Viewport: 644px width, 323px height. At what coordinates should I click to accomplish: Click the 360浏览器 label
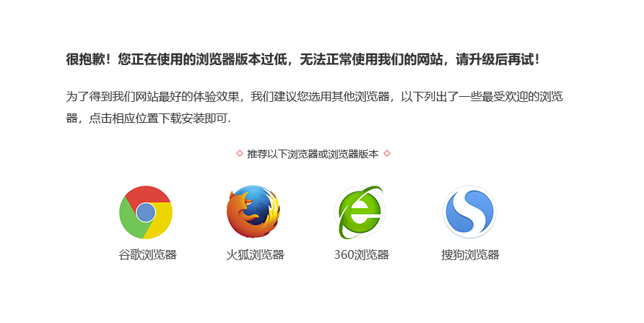[x=362, y=255]
